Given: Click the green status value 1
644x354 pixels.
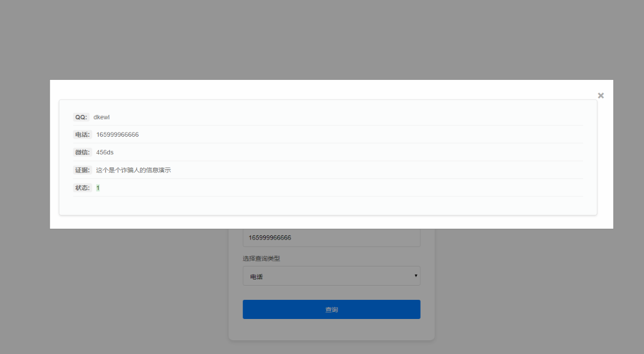Looking at the screenshot, I should pos(98,188).
